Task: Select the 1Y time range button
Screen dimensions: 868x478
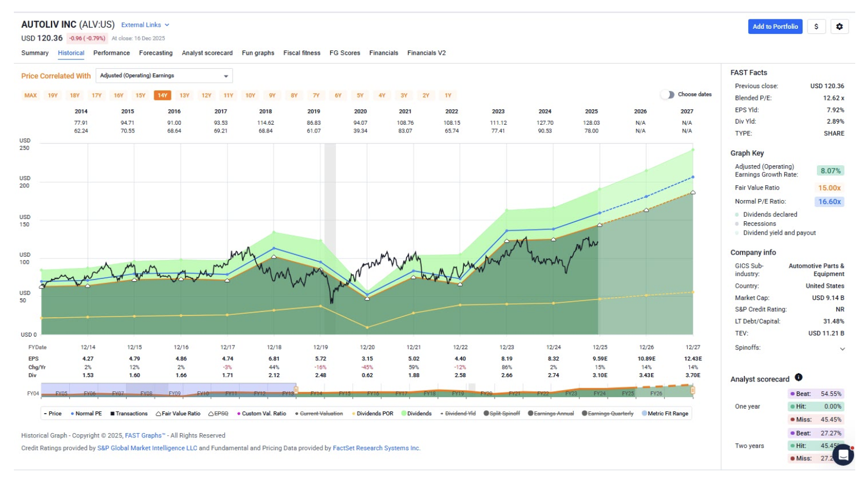Action: [448, 95]
